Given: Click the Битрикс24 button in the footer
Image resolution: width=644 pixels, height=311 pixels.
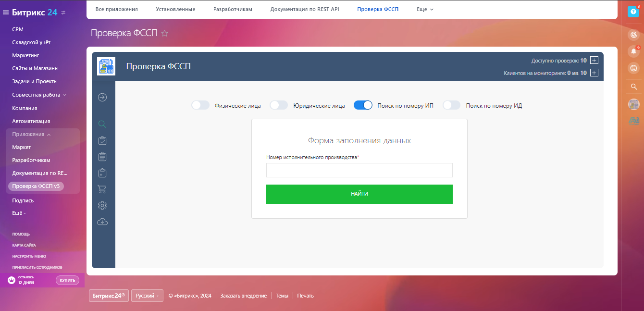Looking at the screenshot, I should (109, 296).
